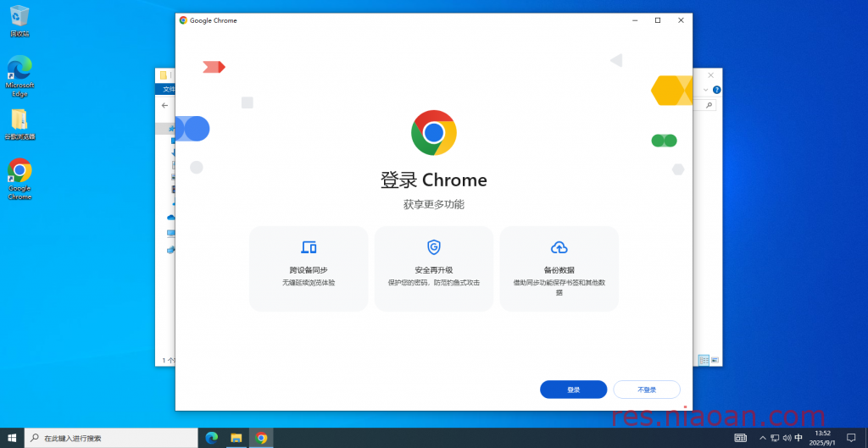Select the Recycle Bin desktop icon
The width and height of the screenshot is (868, 448).
pos(19,21)
